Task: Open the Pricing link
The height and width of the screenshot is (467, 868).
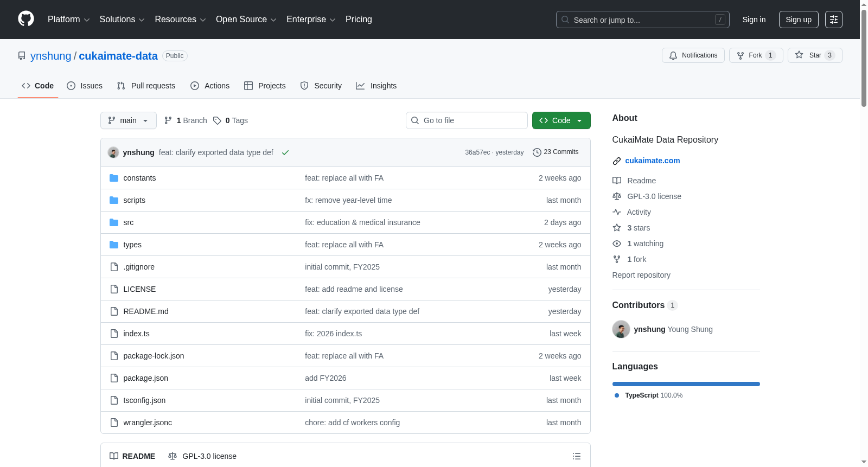Action: (359, 20)
